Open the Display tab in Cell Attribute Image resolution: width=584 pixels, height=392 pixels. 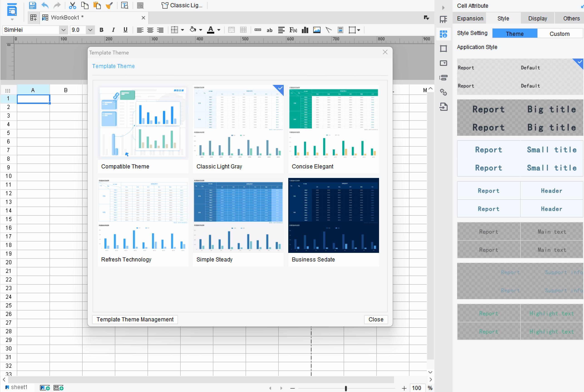537,19
